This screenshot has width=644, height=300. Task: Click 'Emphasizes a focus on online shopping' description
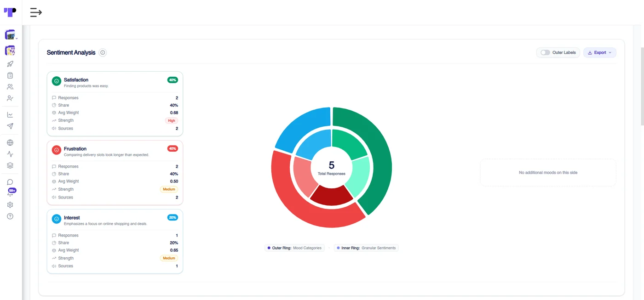(105, 224)
